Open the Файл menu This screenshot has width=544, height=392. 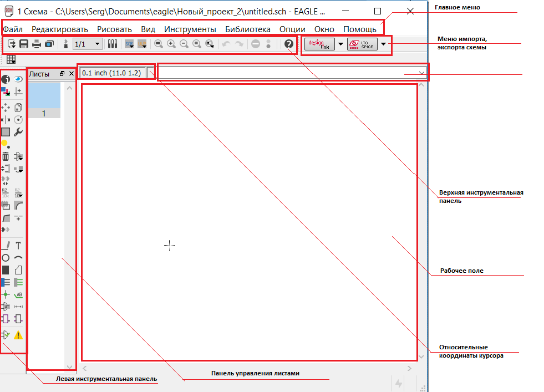13,29
